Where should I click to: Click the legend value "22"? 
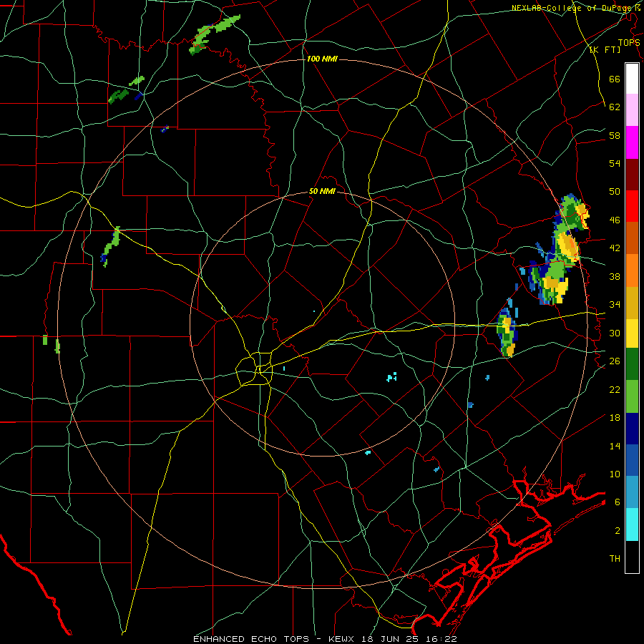[615, 389]
